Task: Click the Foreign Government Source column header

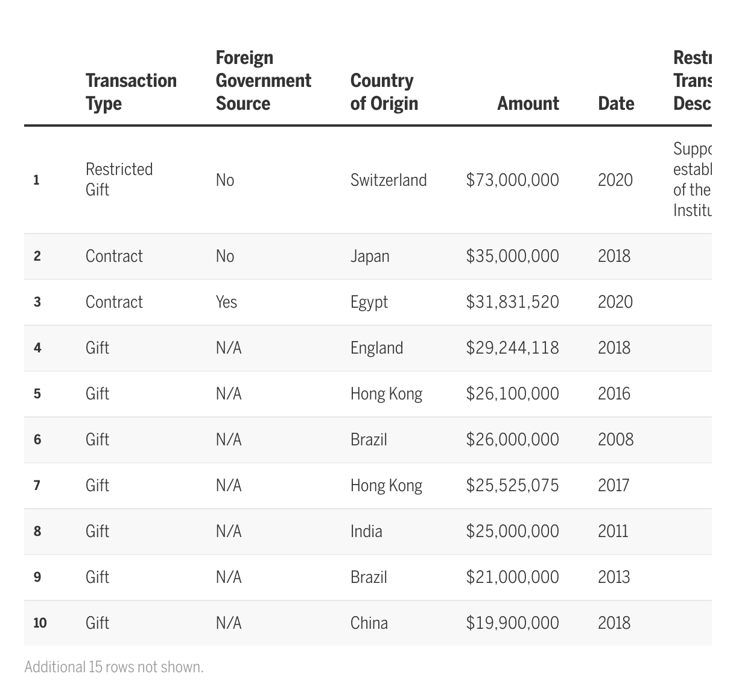Action: coord(263,80)
